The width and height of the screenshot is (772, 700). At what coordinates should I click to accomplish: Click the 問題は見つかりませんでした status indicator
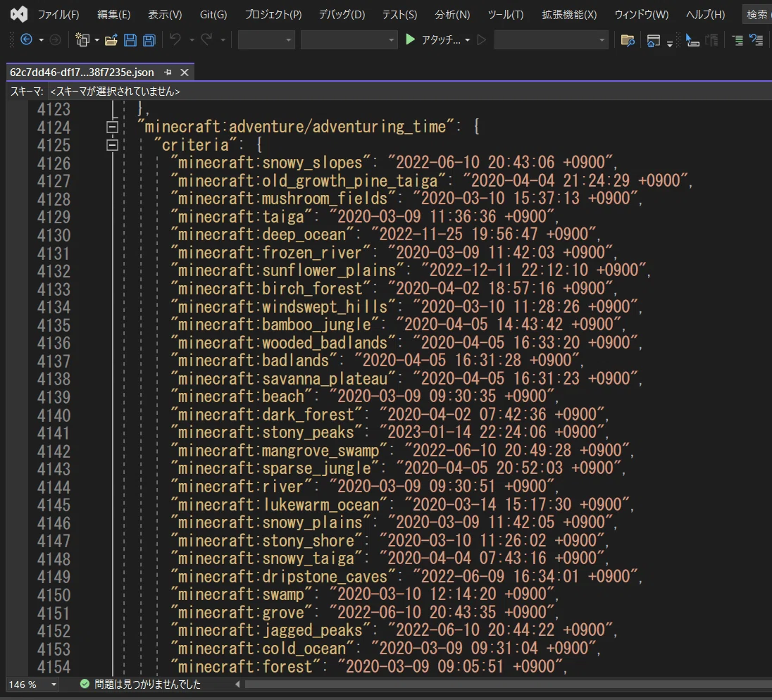click(141, 685)
